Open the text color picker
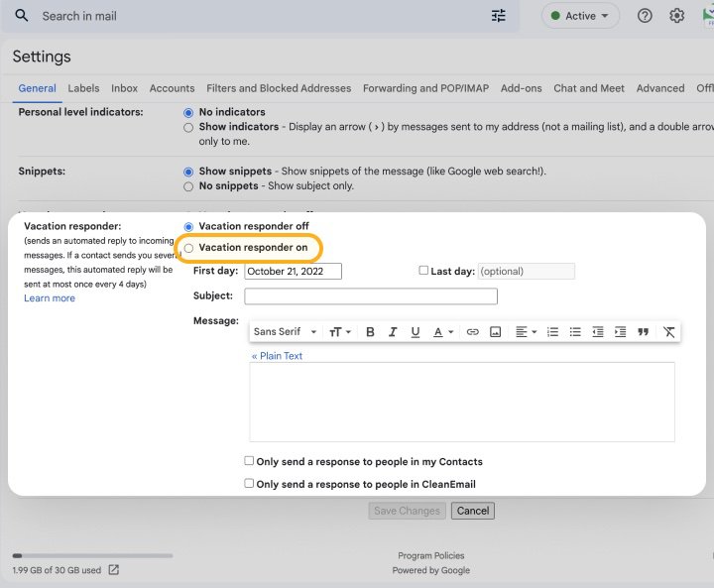 [442, 332]
